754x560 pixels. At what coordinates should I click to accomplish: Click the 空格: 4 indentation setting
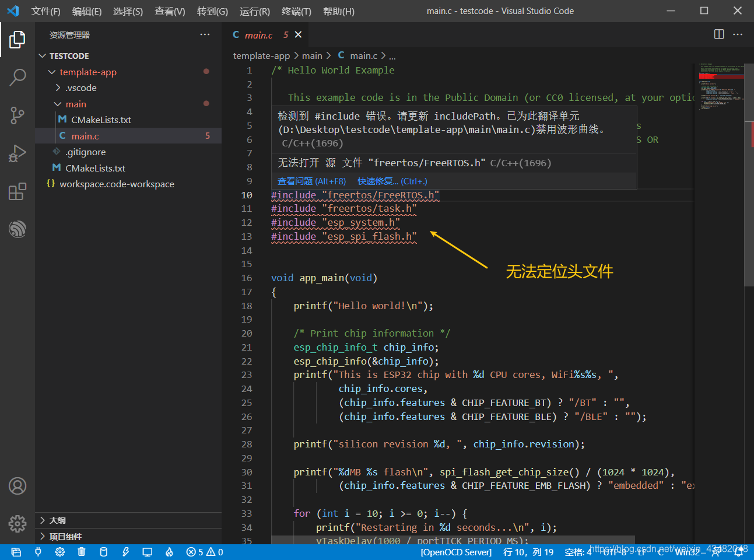pyautogui.click(x=578, y=552)
